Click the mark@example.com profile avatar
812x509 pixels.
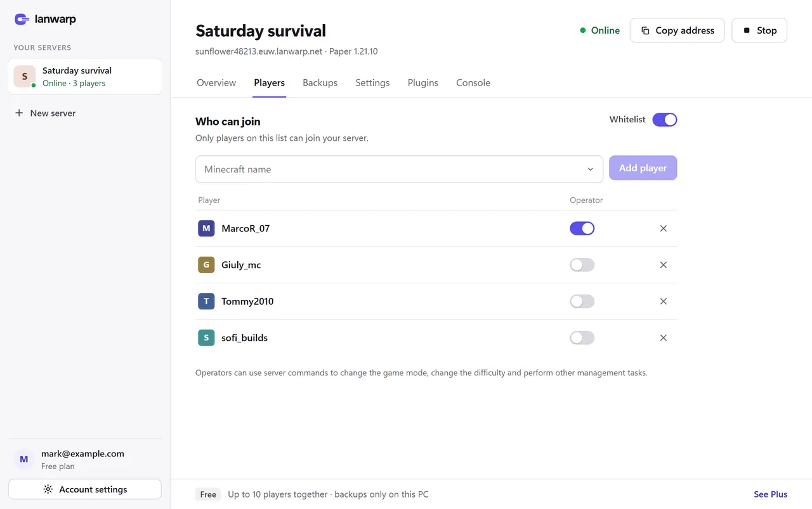pyautogui.click(x=24, y=460)
